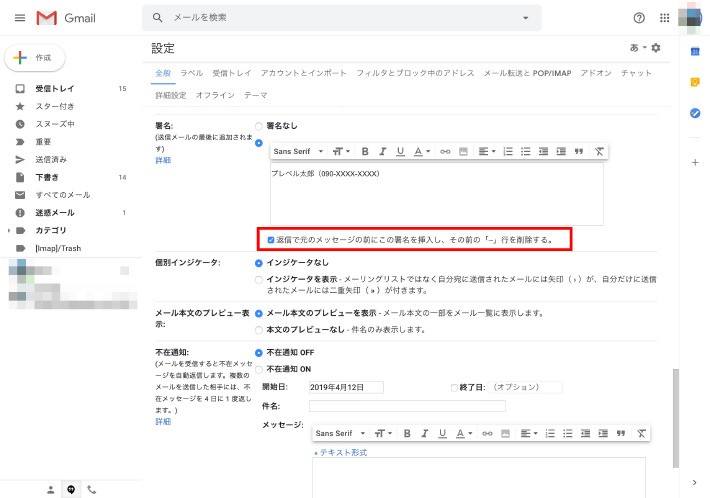Apply quote in signature toolbar

coord(579,151)
